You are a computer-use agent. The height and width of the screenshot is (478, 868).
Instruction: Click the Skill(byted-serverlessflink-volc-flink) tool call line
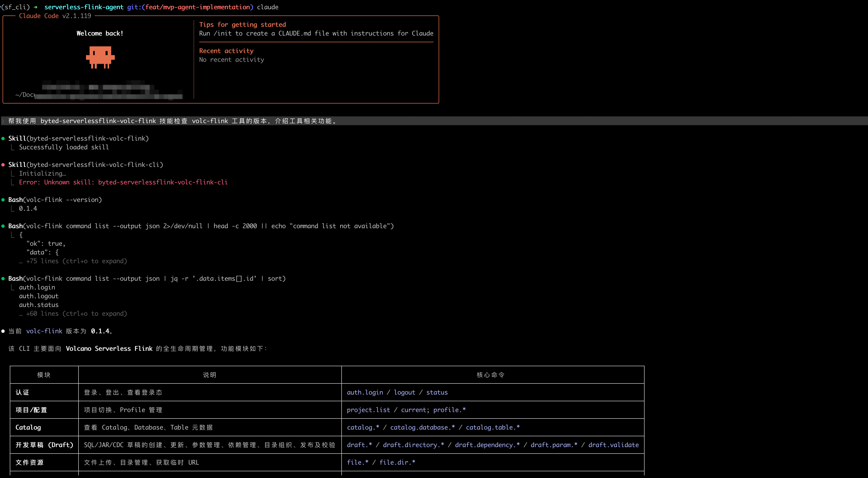click(79, 139)
